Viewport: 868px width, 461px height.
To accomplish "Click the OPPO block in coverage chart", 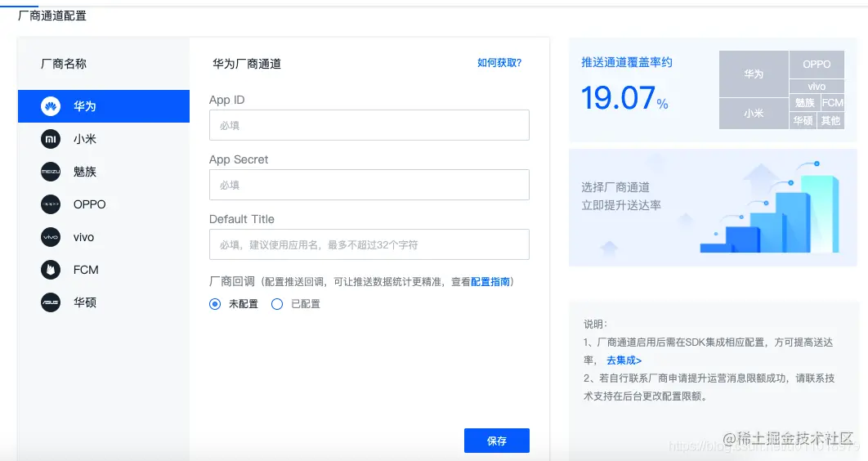I will tap(817, 65).
